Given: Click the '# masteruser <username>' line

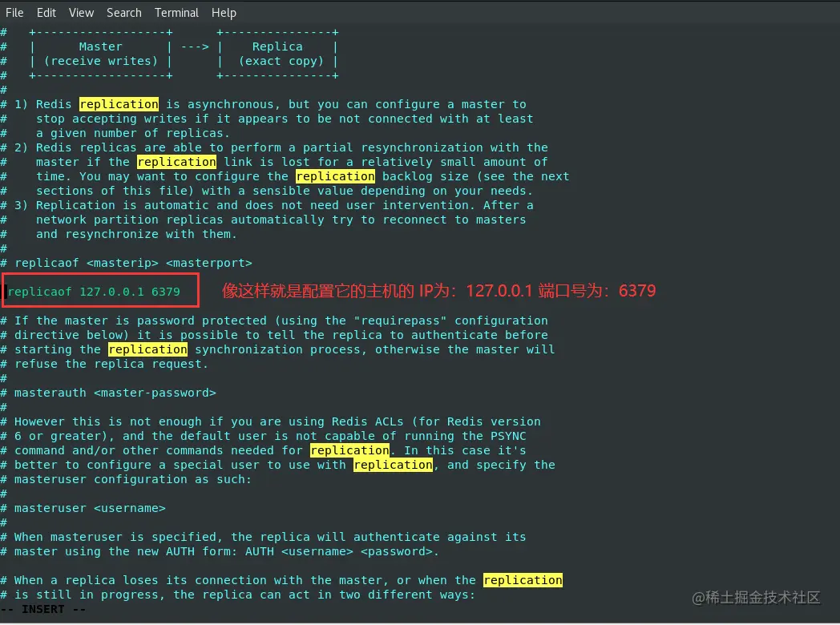Looking at the screenshot, I should click(x=83, y=508).
